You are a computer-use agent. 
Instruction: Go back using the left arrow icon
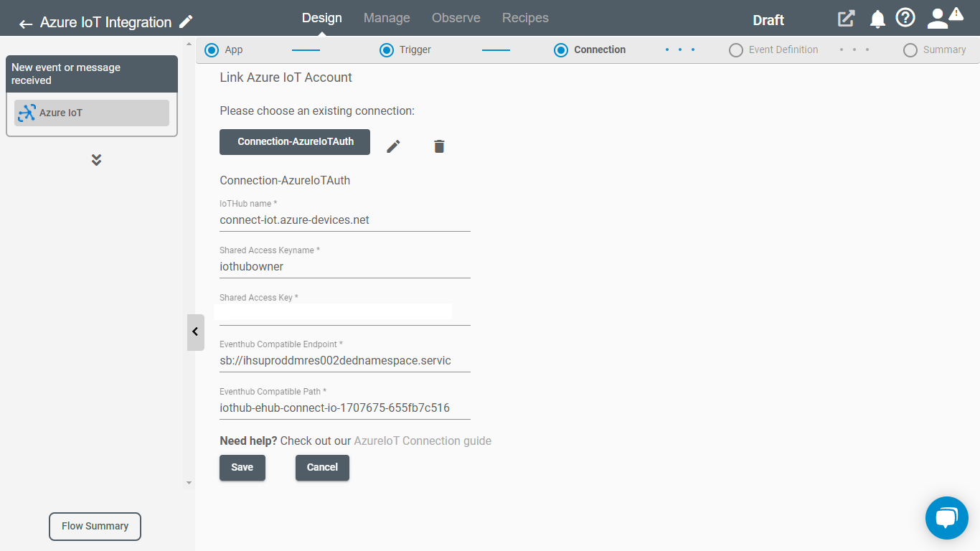[26, 24]
